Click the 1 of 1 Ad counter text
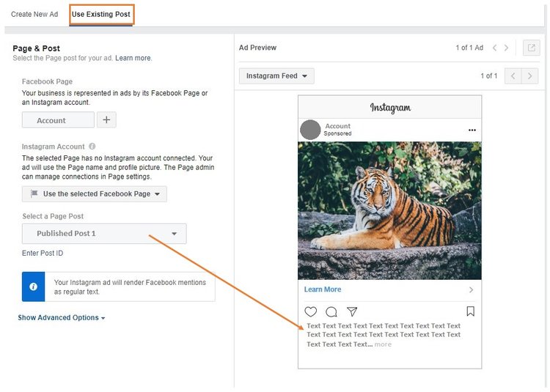Image resolution: width=550 pixels, height=392 pixels. coord(469,48)
